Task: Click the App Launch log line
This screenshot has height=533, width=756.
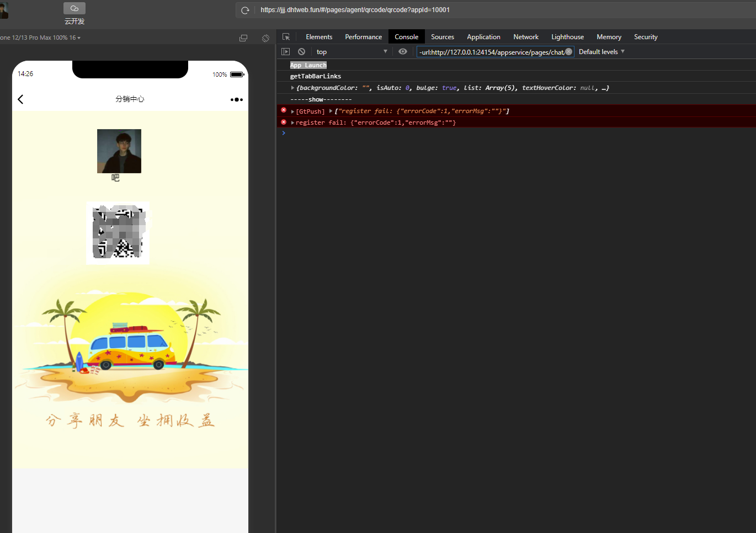Action: [x=308, y=65]
